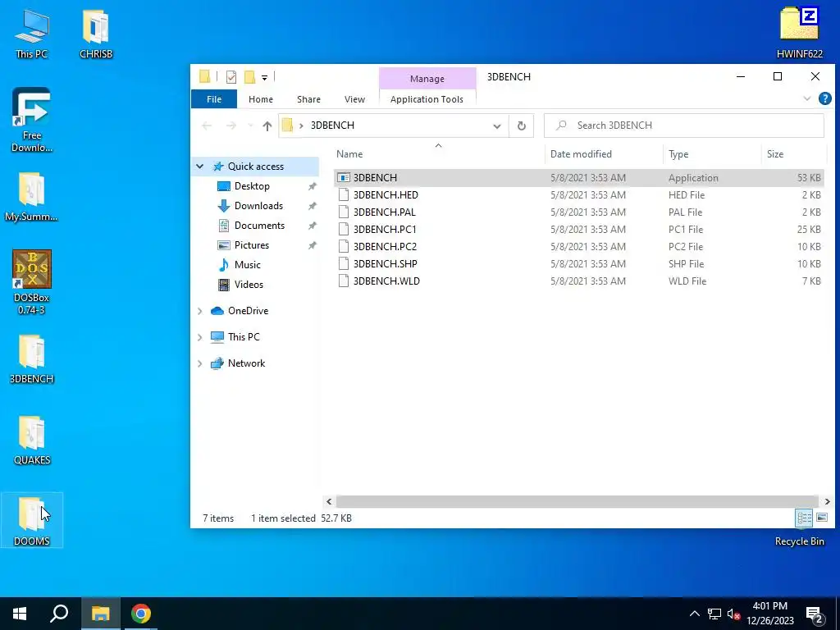Image resolution: width=840 pixels, height=630 pixels.
Task: Select the 3DBENCH.HED file
Action: 578,195
